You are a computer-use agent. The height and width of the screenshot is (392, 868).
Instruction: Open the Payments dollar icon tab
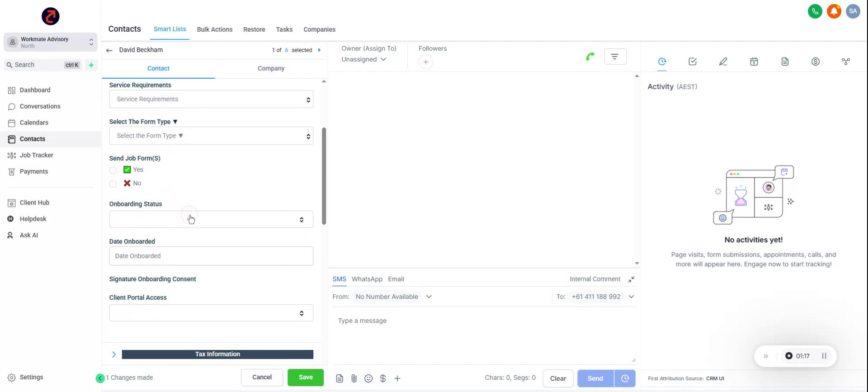pyautogui.click(x=816, y=62)
